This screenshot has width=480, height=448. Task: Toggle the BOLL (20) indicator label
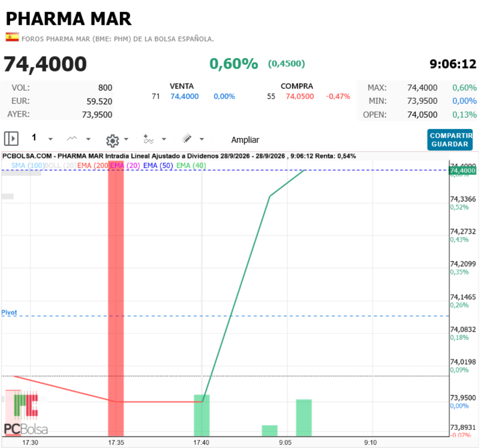[x=61, y=166]
